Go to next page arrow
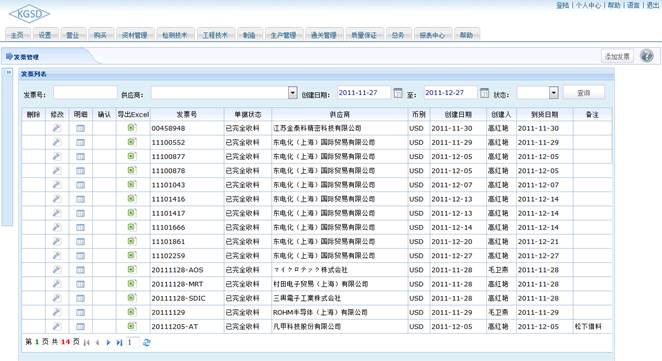The width and height of the screenshot is (662, 361). [x=108, y=342]
